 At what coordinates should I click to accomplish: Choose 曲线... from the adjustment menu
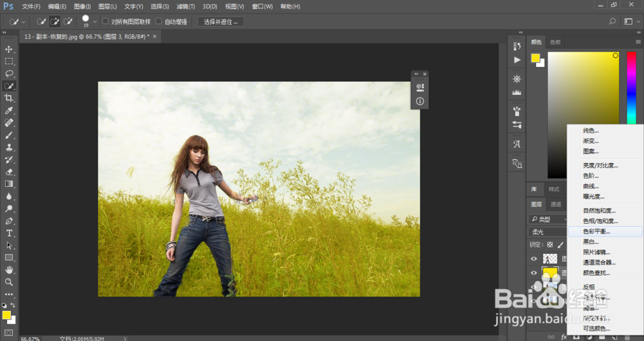[x=605, y=186]
